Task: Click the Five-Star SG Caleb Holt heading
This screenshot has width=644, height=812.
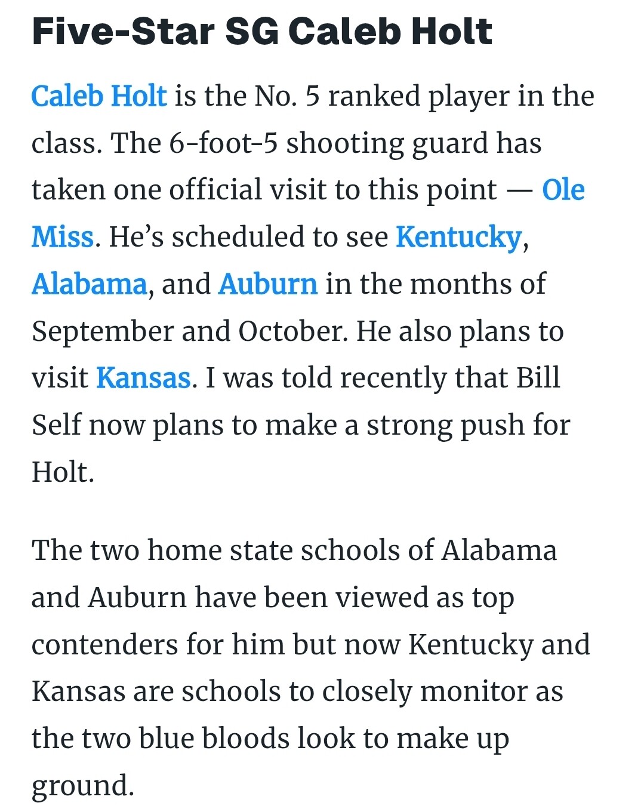Action: pyautogui.click(x=262, y=31)
